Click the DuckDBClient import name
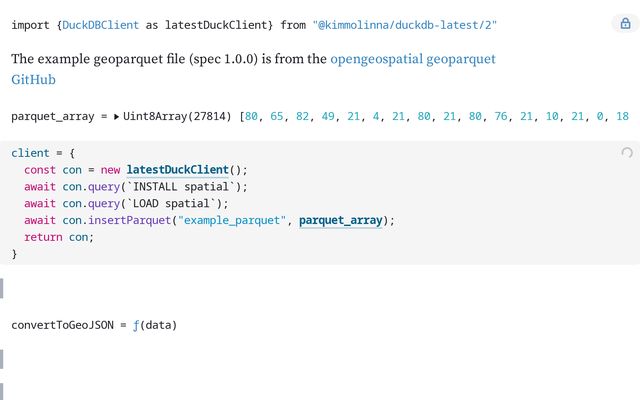The height and width of the screenshot is (400, 640). pos(100,25)
